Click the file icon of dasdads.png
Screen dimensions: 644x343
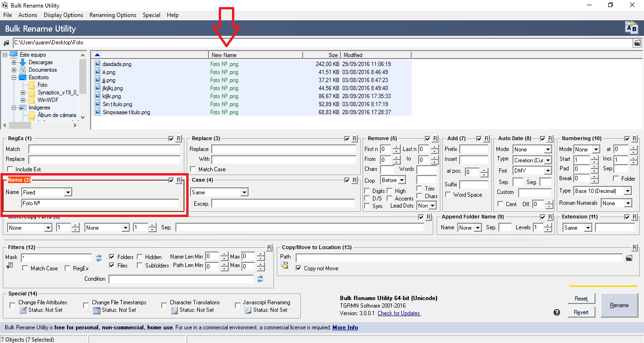98,64
